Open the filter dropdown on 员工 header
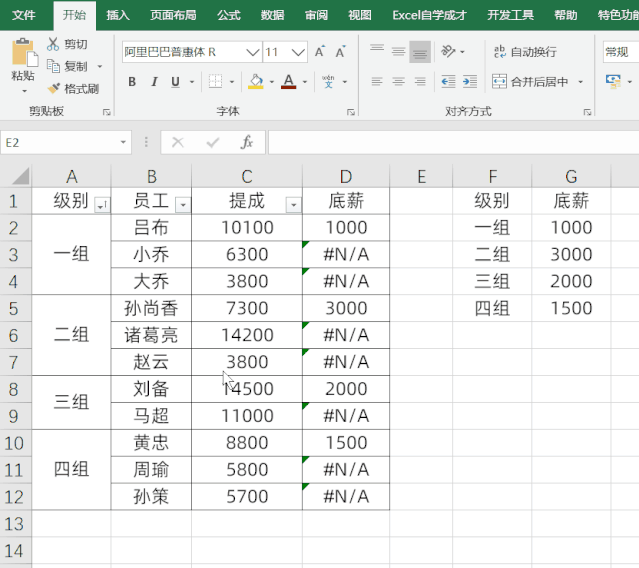 click(x=182, y=205)
